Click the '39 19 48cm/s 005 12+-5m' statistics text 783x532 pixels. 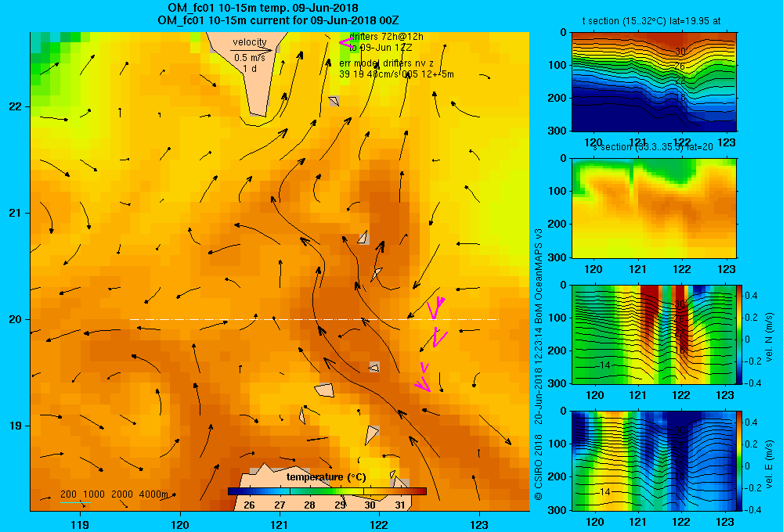(x=396, y=74)
